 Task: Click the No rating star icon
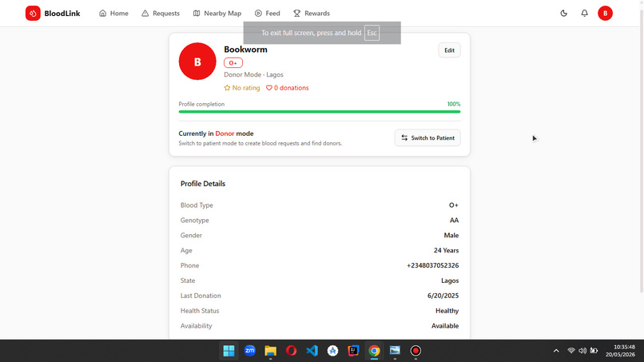click(x=227, y=88)
